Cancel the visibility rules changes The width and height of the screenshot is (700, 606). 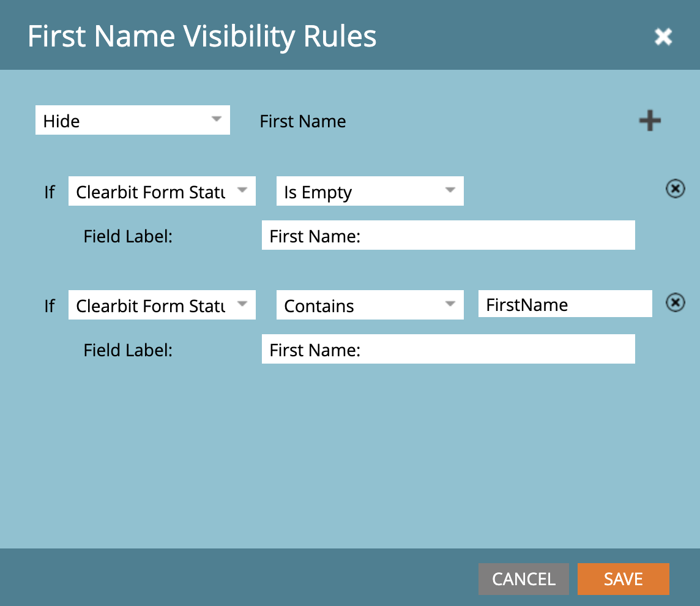(524, 579)
